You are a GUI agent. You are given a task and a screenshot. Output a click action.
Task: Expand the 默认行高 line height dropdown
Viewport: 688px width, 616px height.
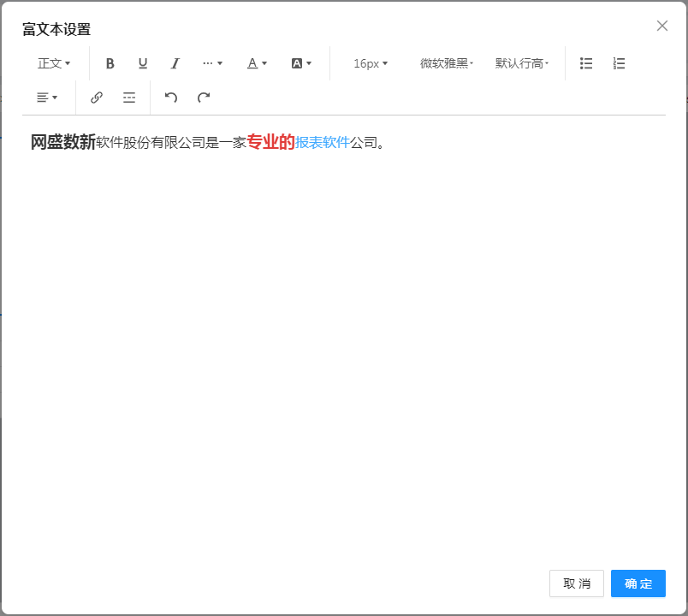tap(522, 63)
